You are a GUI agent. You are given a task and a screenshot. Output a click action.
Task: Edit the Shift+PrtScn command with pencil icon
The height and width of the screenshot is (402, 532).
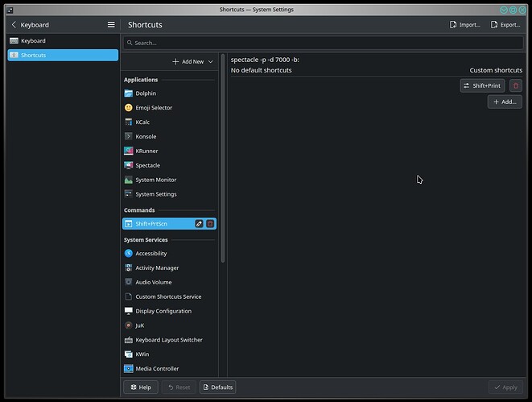pyautogui.click(x=199, y=224)
